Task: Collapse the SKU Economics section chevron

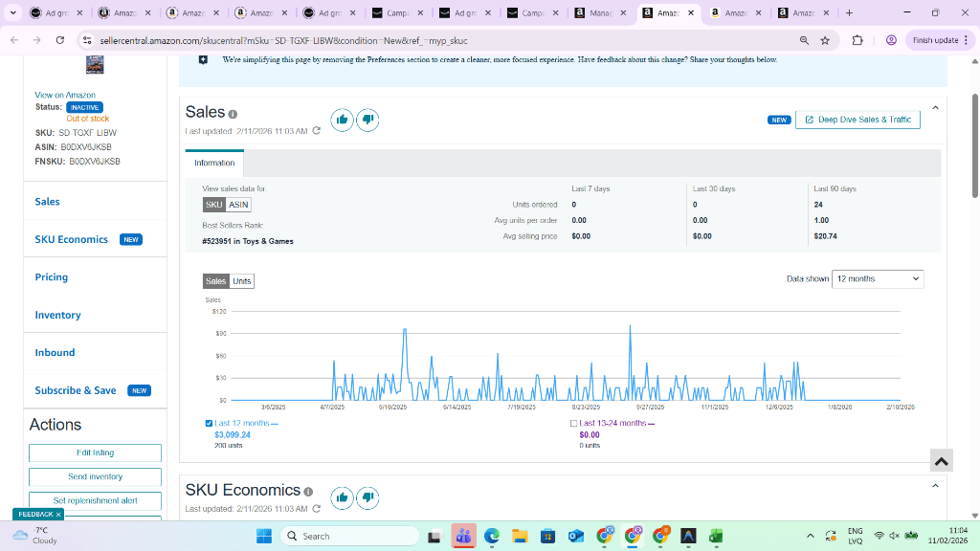Action: (x=936, y=486)
